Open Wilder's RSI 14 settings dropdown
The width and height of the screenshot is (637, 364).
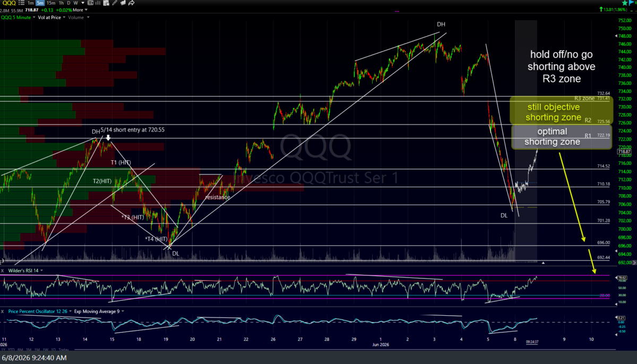41,271
